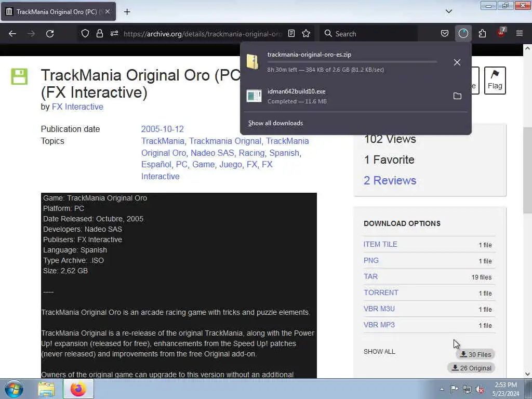Show idman642build10.exe in its folder
Screen dimensions: 532x399
(457, 96)
